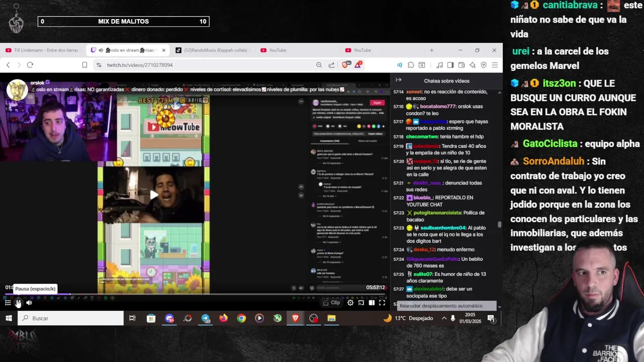Share this page icon in address bar
This screenshot has height=362, width=644.
pyautogui.click(x=332, y=65)
